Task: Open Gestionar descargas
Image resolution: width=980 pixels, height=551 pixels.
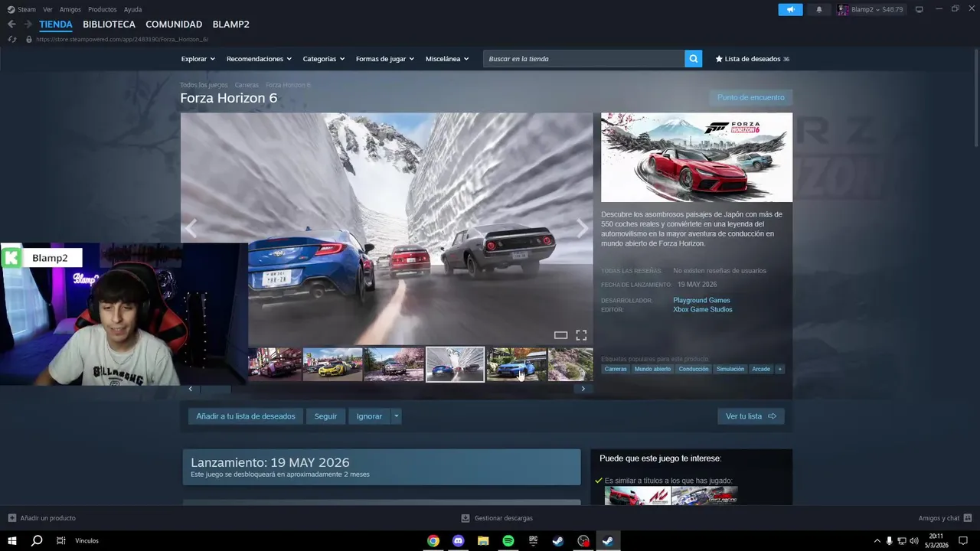Action: point(497,518)
